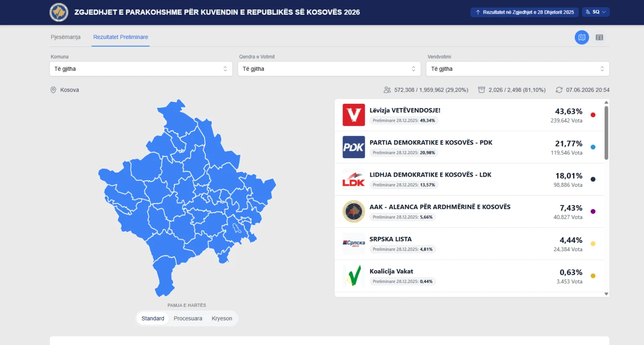Click PDK preliminary 20,98% badge

(404, 153)
